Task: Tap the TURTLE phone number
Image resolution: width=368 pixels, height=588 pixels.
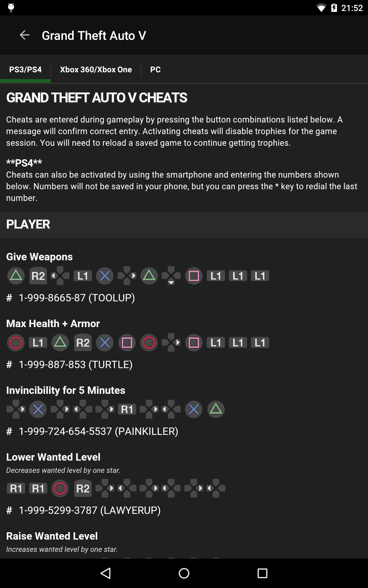Action: tap(75, 364)
